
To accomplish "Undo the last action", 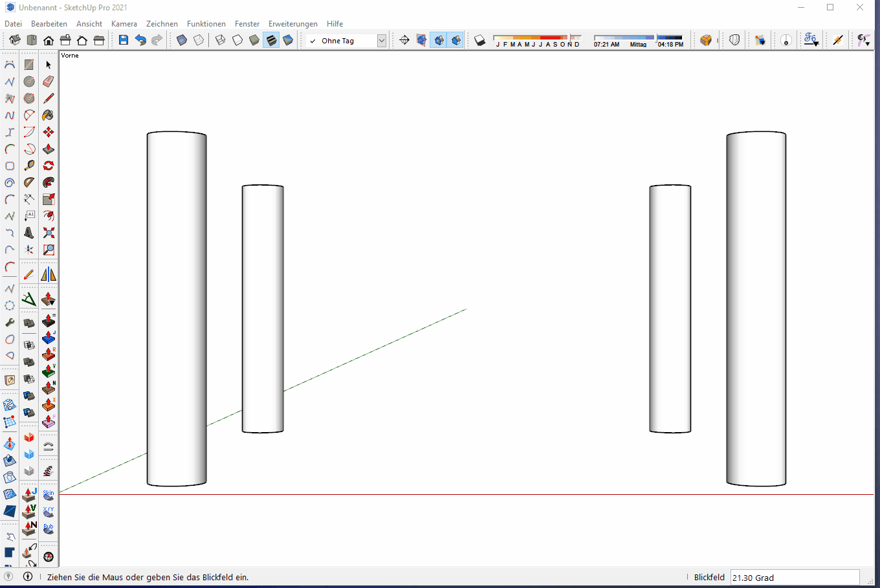I will [140, 40].
